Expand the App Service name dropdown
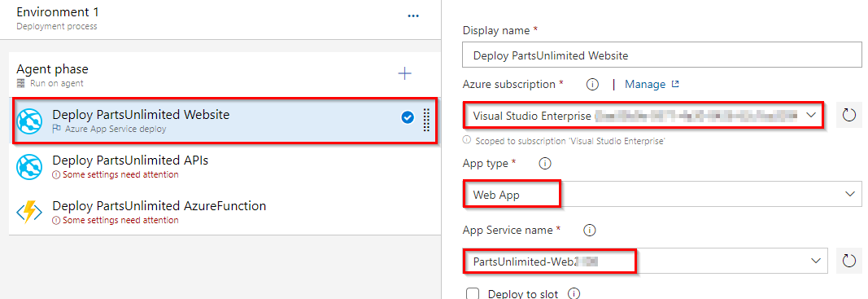This screenshot has height=299, width=868. click(815, 261)
